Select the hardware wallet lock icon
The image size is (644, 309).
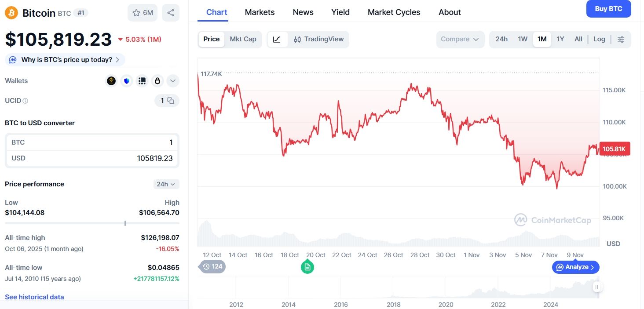tap(157, 81)
